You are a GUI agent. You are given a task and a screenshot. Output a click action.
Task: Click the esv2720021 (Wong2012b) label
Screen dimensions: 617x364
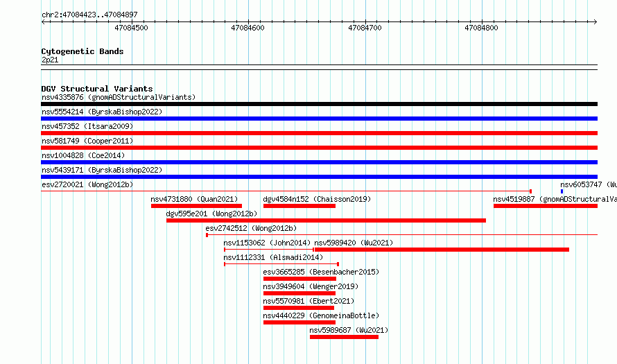87,184
